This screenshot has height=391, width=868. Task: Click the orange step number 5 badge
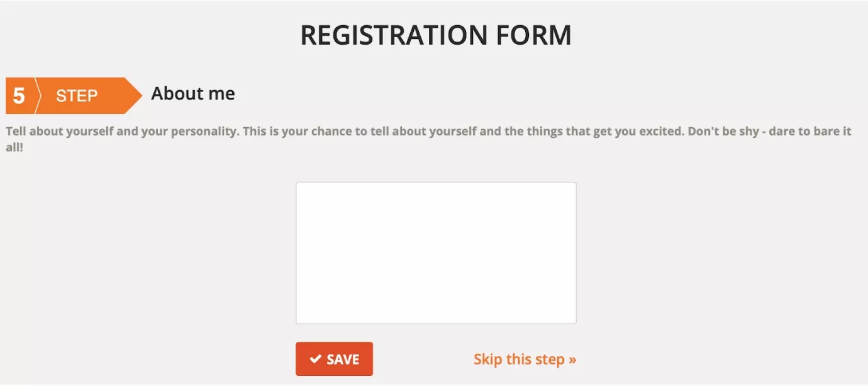pyautogui.click(x=19, y=96)
